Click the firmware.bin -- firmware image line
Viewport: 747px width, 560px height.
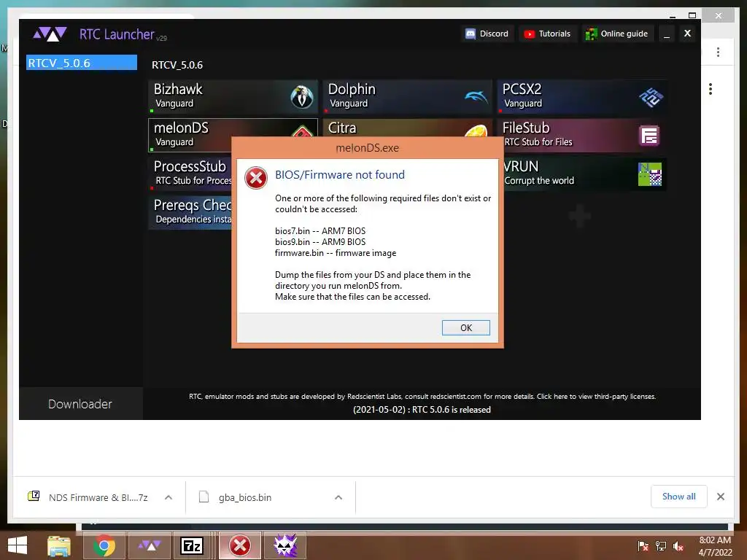pyautogui.click(x=336, y=253)
